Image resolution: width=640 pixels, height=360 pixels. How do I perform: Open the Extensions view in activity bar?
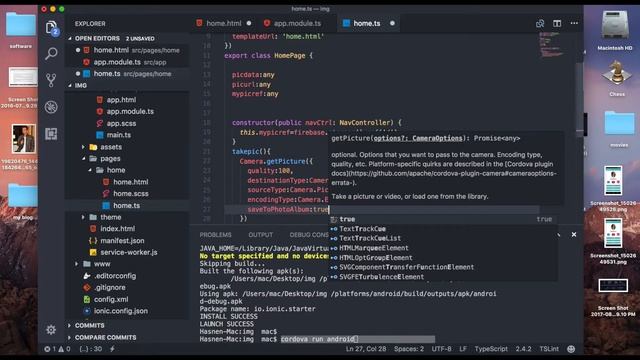pyautogui.click(x=51, y=134)
